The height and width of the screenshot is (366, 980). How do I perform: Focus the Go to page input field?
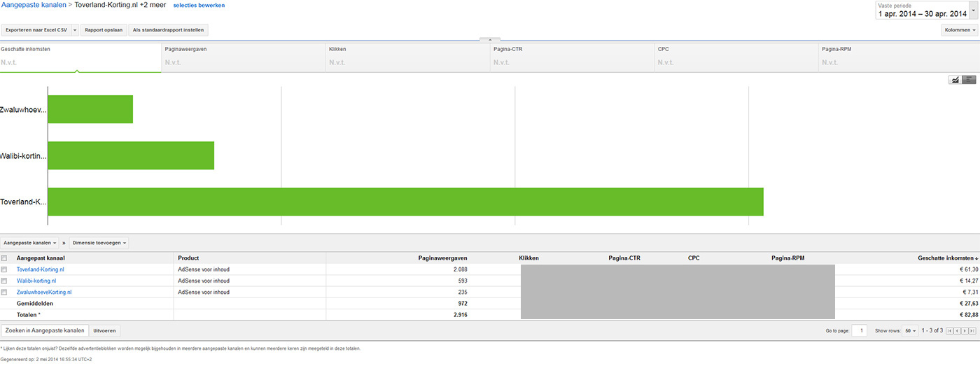pos(860,330)
